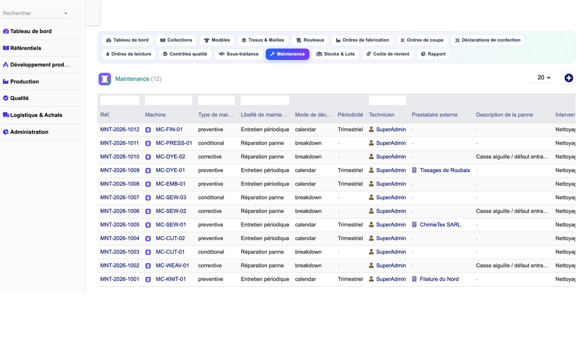Select the active Maintenance tab
Image resolution: width=588 pixels, height=364 pixels.
287,54
